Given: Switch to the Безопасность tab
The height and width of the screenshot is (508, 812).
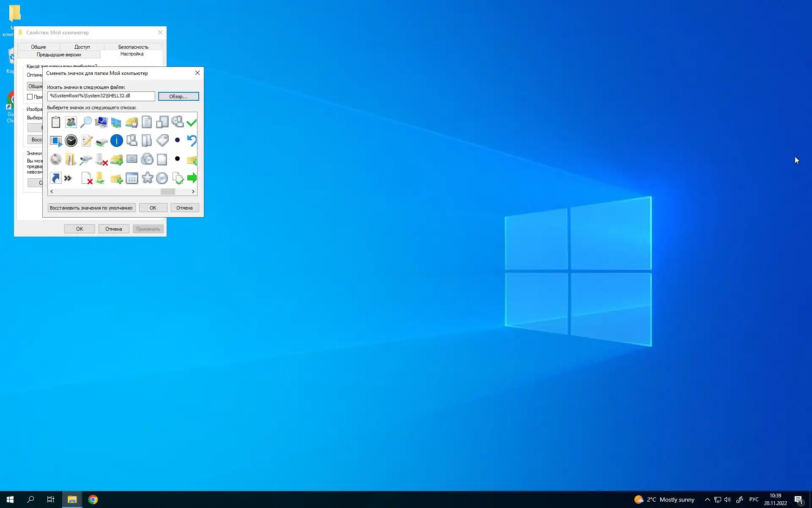Looking at the screenshot, I should (133, 47).
